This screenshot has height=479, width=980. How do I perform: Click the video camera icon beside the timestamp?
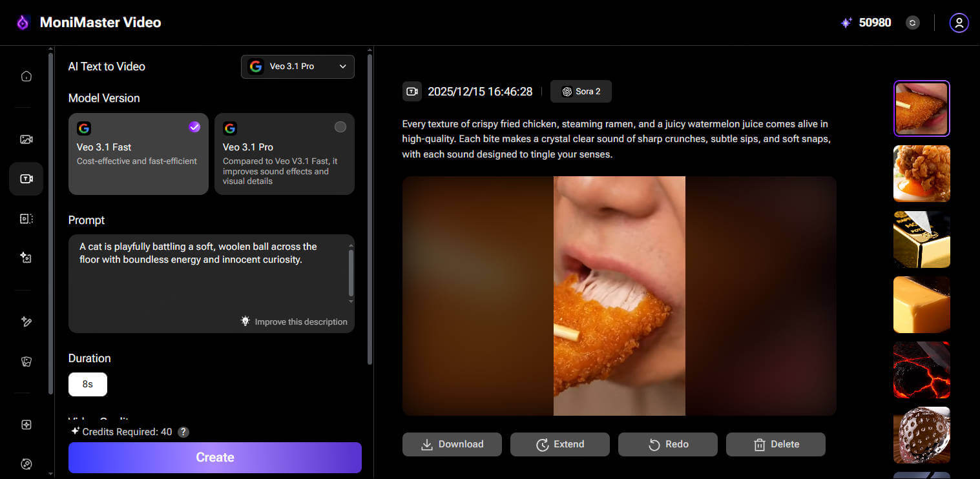(x=412, y=91)
